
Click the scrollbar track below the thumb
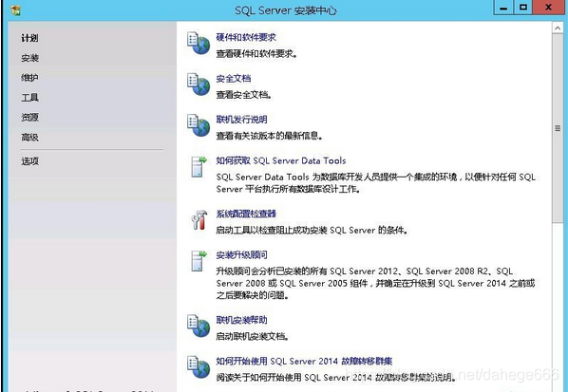[558, 308]
